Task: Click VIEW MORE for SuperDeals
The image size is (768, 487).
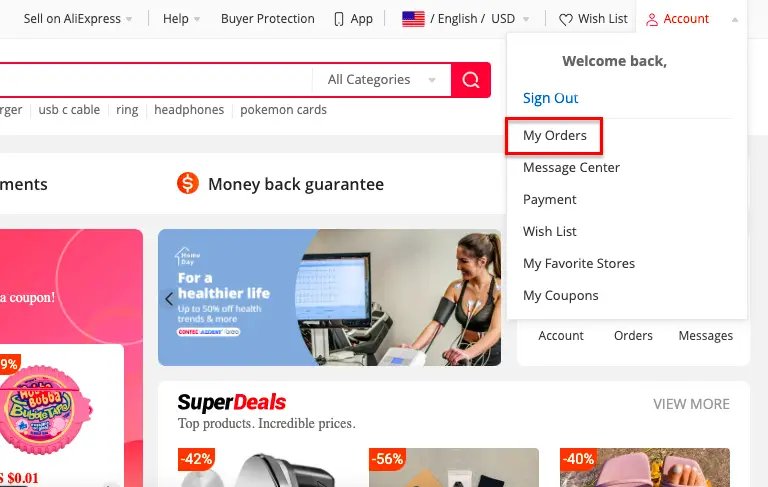Action: [691, 404]
